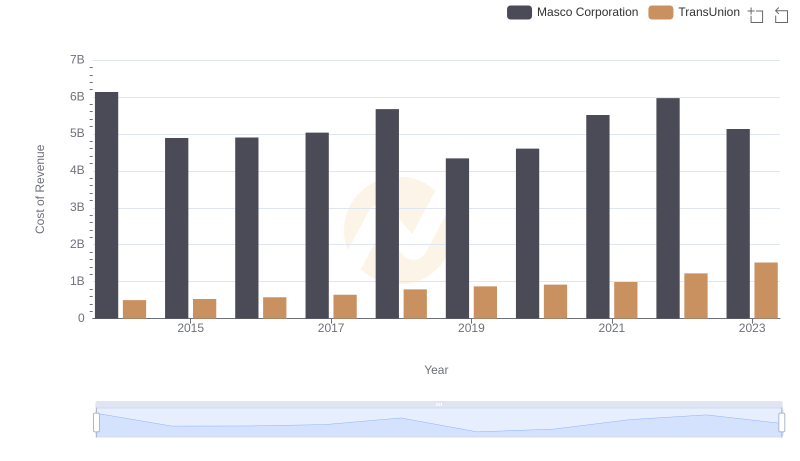Click TransUnion bar for 2016
This screenshot has width=800, height=461.
click(275, 308)
